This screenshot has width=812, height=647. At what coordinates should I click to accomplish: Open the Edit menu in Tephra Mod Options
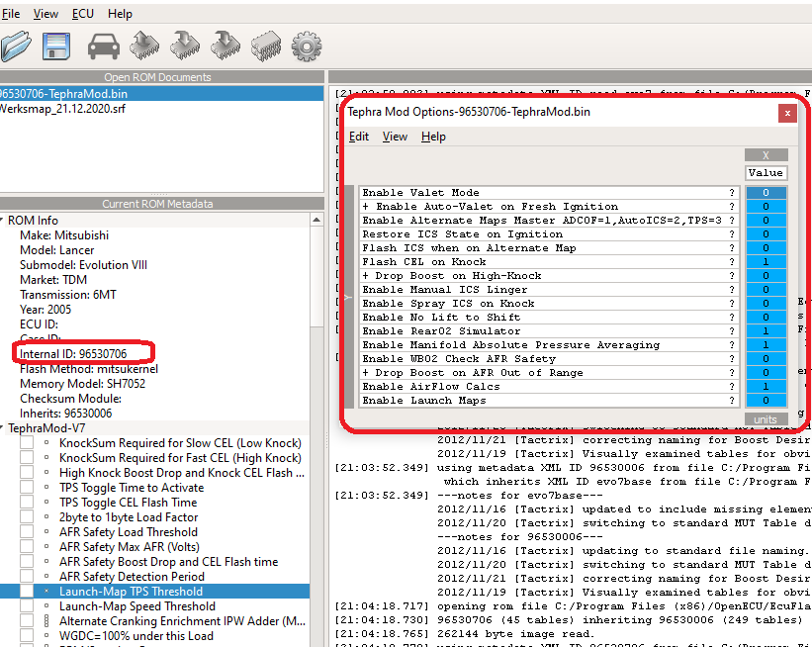click(358, 137)
